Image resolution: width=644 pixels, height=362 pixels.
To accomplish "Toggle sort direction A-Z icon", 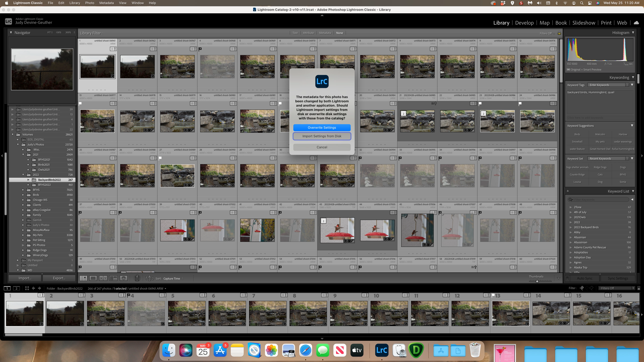I will 149,278.
